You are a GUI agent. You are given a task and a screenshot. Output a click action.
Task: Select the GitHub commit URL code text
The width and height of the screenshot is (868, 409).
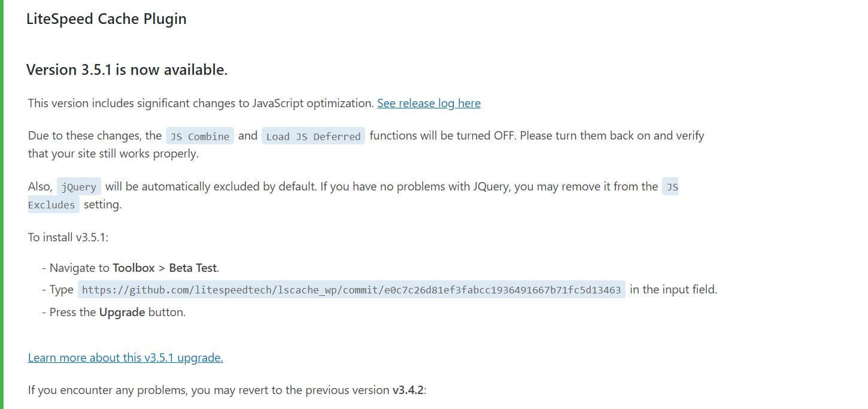tap(351, 290)
